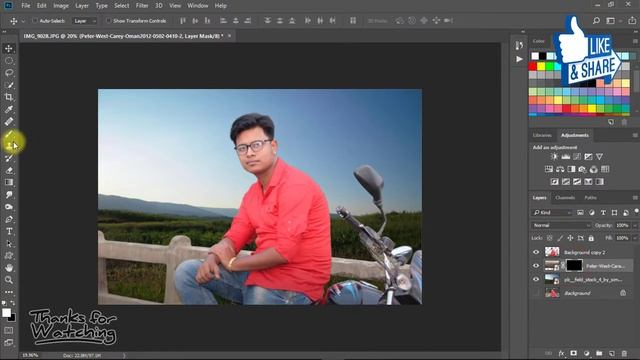
Task: Delete layer via Layers panel trash icon
Action: coord(624,353)
